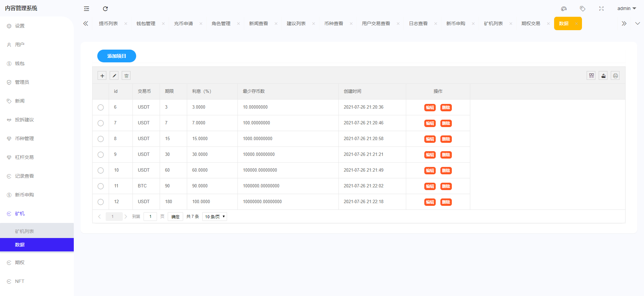The height and width of the screenshot is (296, 644).
Task: Click the plus add-row toolbar icon
Action: 102,76
